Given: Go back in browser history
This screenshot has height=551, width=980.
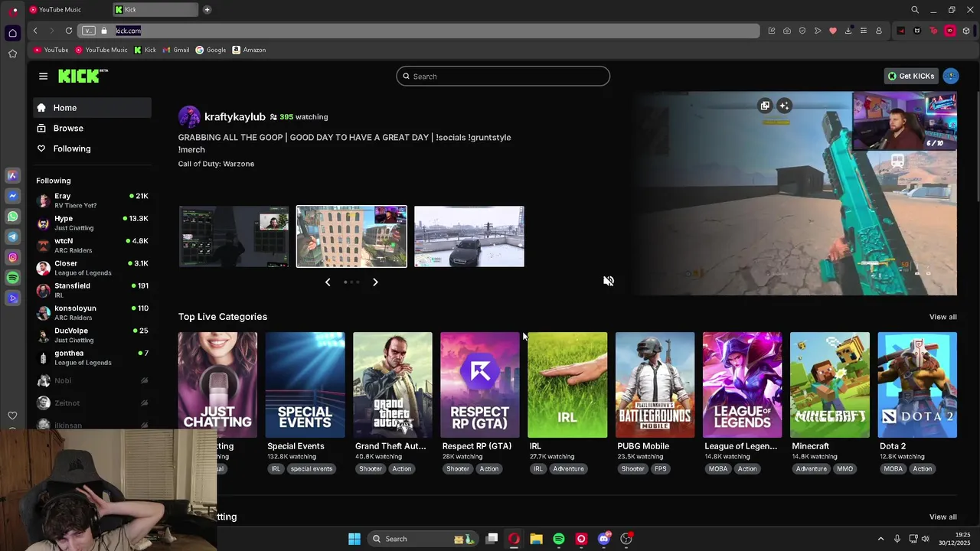Looking at the screenshot, I should click(x=34, y=31).
